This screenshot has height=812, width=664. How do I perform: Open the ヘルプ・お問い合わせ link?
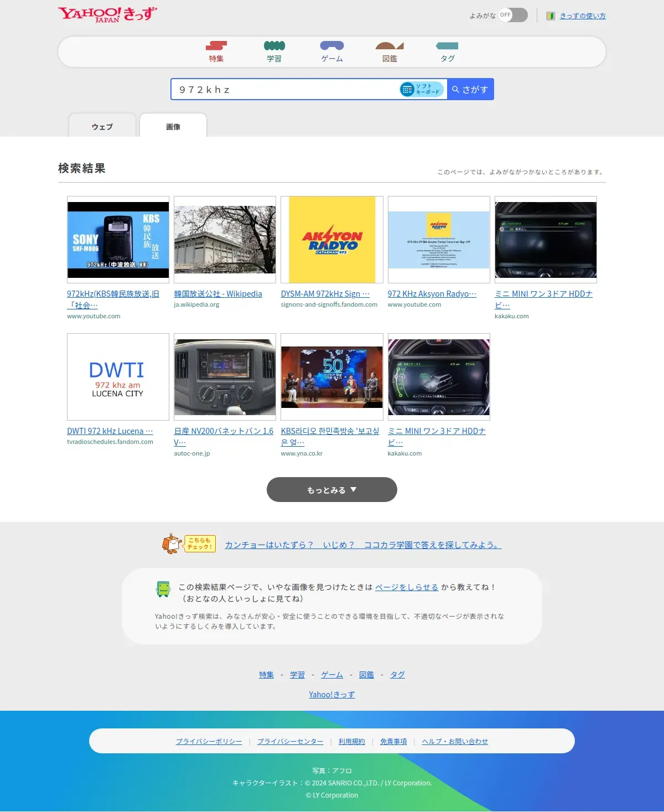[x=455, y=742]
